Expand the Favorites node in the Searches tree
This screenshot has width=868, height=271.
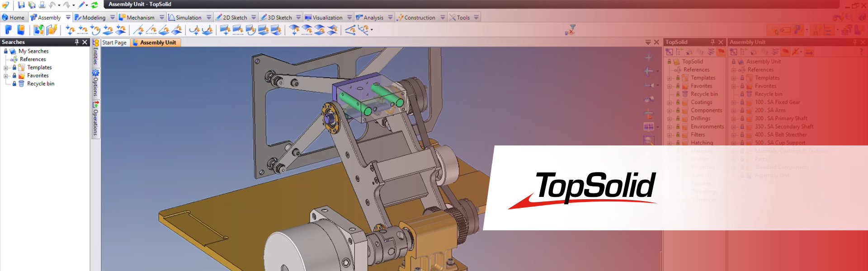(6, 76)
